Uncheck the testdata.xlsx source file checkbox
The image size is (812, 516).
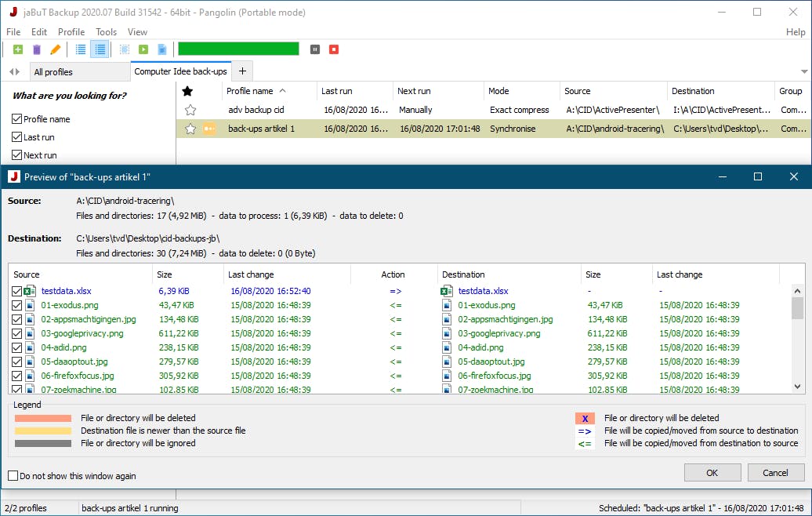16,291
